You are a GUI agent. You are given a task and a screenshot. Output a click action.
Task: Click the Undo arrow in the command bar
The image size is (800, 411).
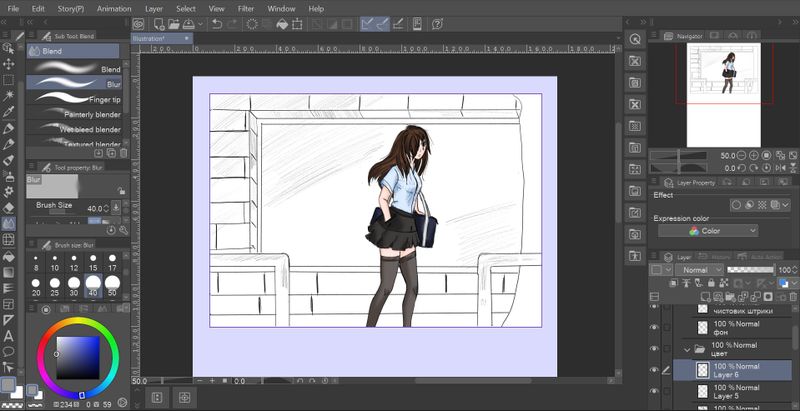click(x=218, y=23)
